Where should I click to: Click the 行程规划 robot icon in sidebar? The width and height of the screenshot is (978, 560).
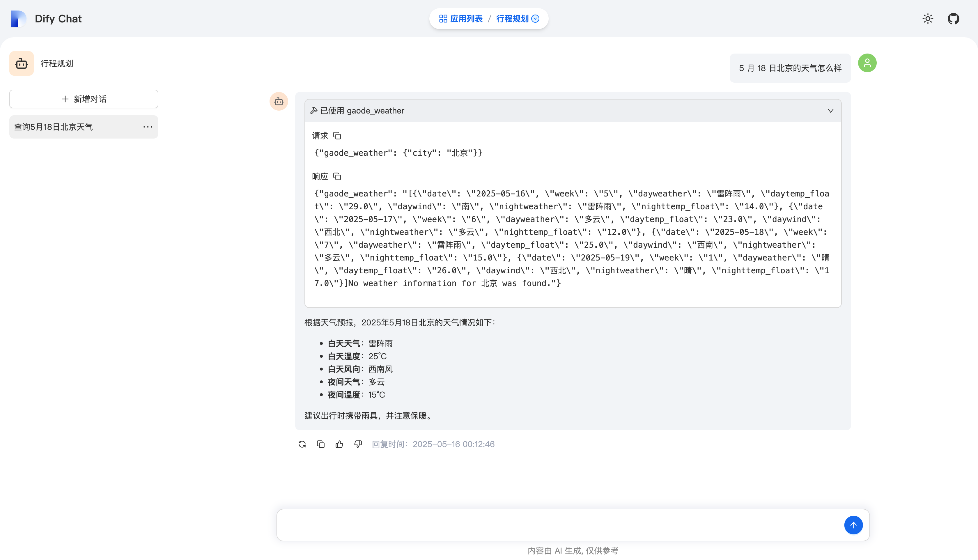click(21, 63)
